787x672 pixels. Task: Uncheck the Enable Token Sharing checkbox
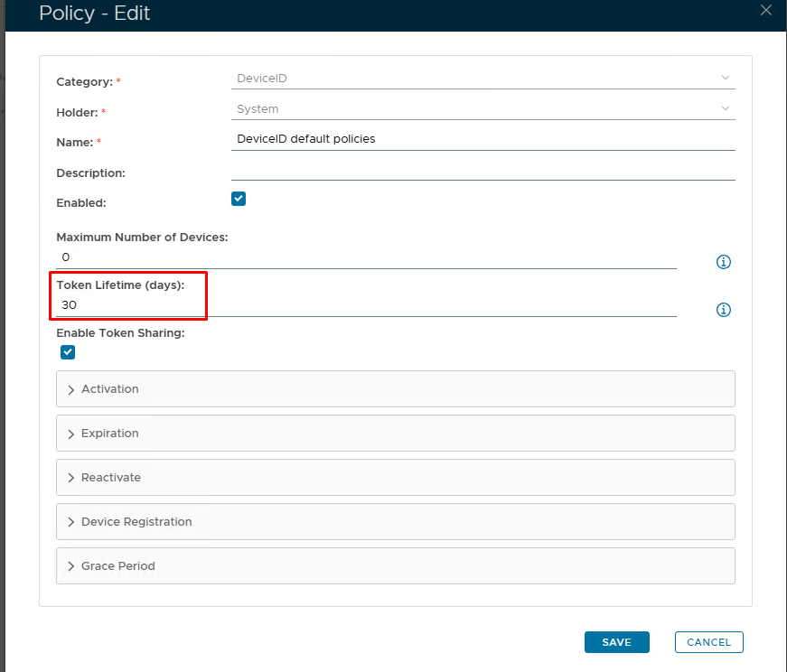[68, 352]
